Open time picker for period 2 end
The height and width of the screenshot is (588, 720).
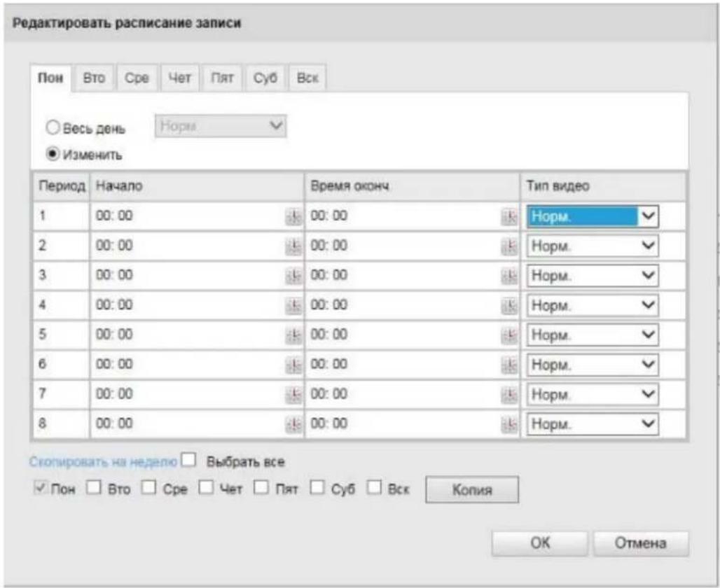point(508,246)
